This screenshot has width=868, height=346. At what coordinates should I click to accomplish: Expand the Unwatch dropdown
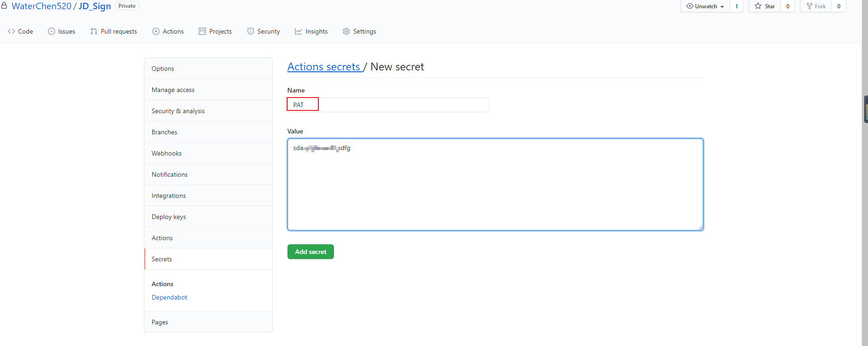[705, 6]
